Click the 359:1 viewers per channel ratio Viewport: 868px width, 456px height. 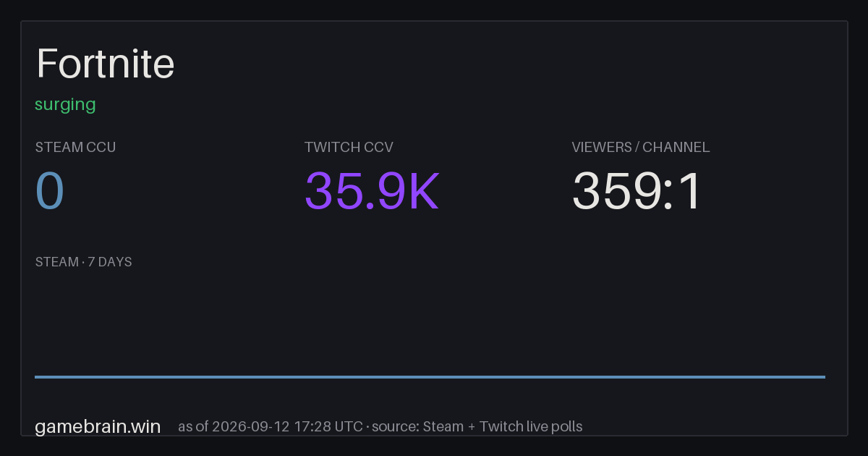[637, 191]
